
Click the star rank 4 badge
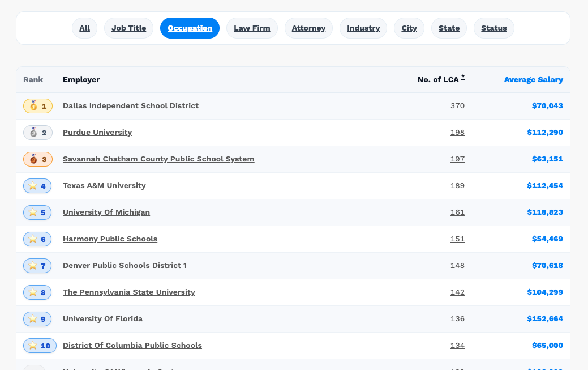[x=37, y=186]
